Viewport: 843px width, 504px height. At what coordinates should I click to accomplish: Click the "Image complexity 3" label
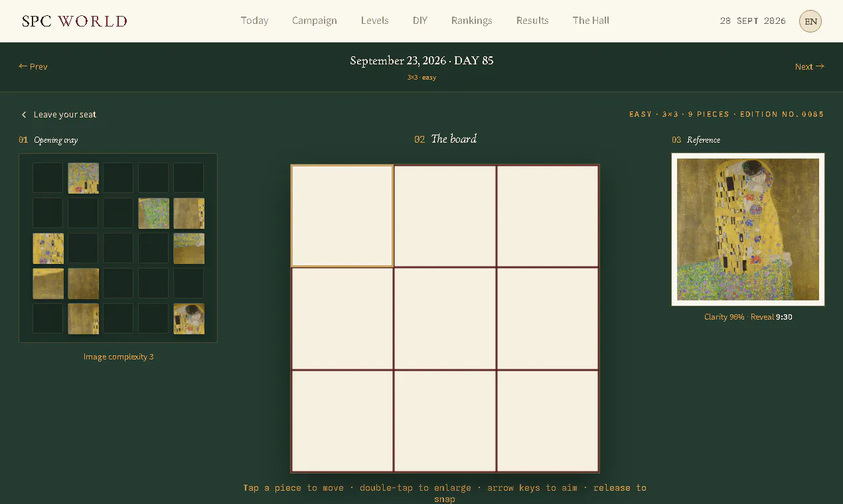pyautogui.click(x=118, y=357)
